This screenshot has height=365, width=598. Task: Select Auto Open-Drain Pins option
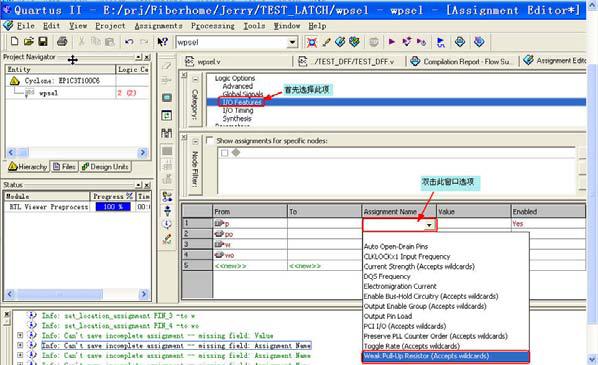pos(396,247)
